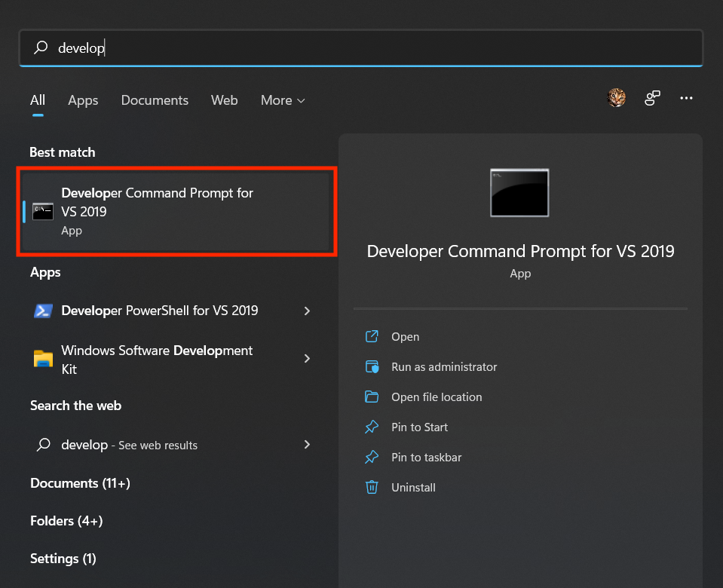The image size is (723, 588).
Task: Click the user profile avatar picture
Action: pyautogui.click(x=616, y=98)
